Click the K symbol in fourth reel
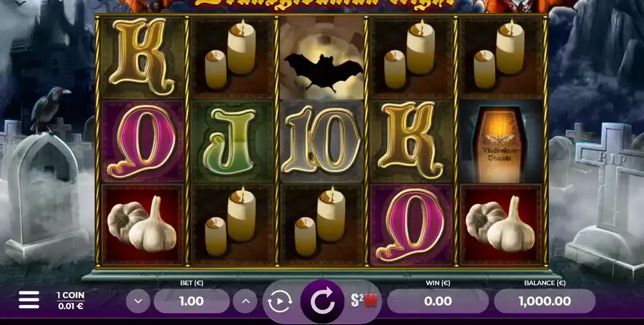 tap(411, 142)
